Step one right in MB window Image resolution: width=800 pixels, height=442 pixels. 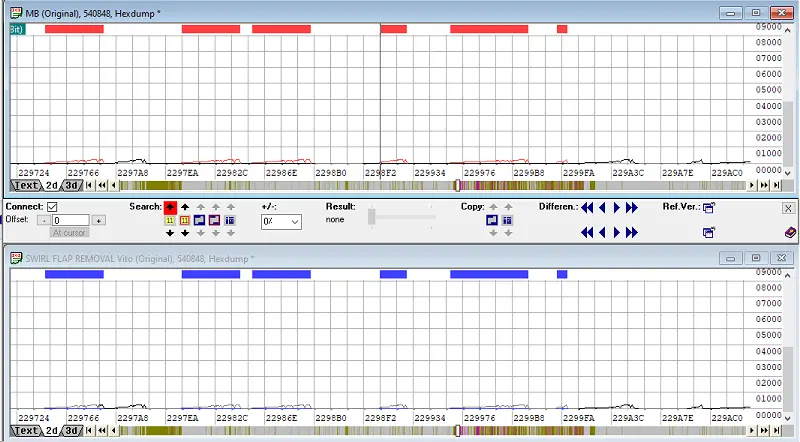click(752, 185)
